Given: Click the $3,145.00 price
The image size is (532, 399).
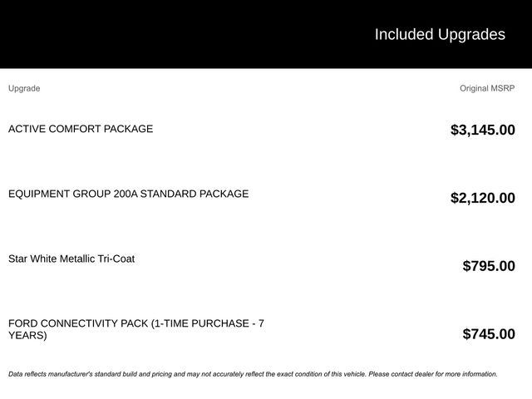Looking at the screenshot, I should click(x=482, y=130).
